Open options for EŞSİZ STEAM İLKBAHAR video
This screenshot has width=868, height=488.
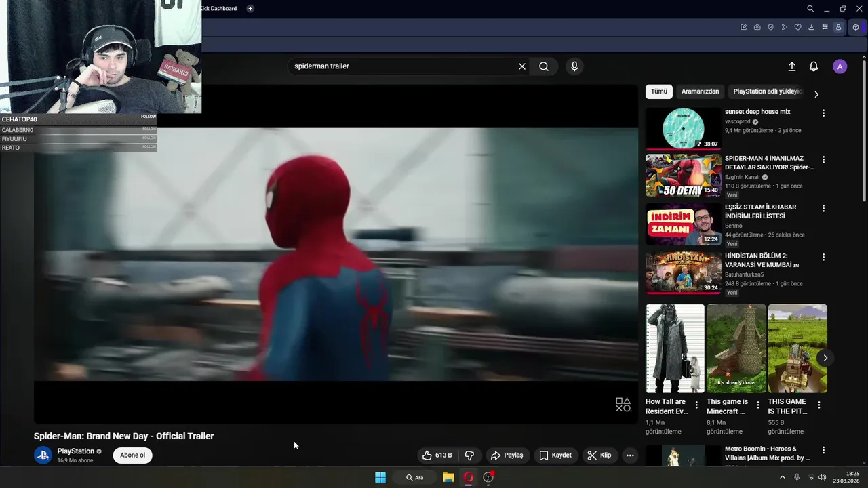tap(824, 209)
